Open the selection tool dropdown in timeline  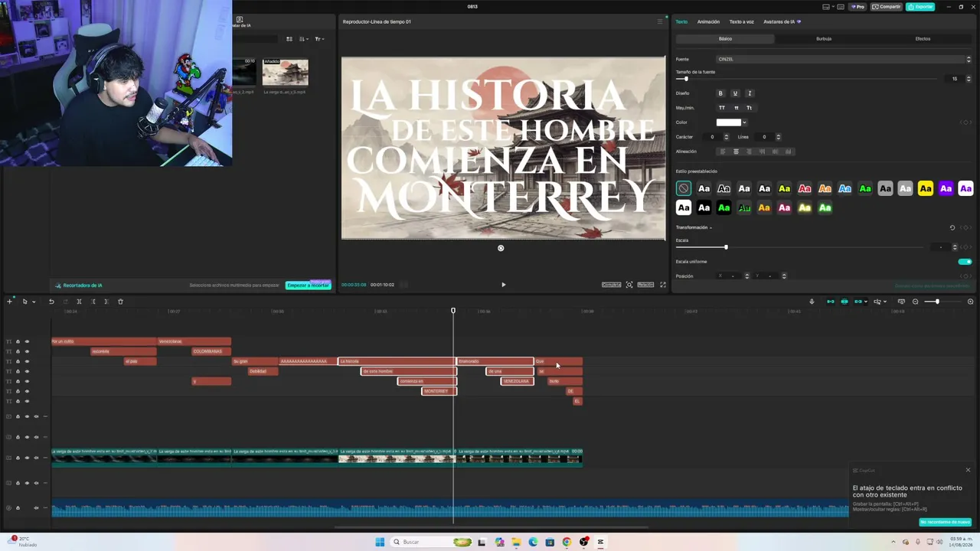click(x=33, y=302)
